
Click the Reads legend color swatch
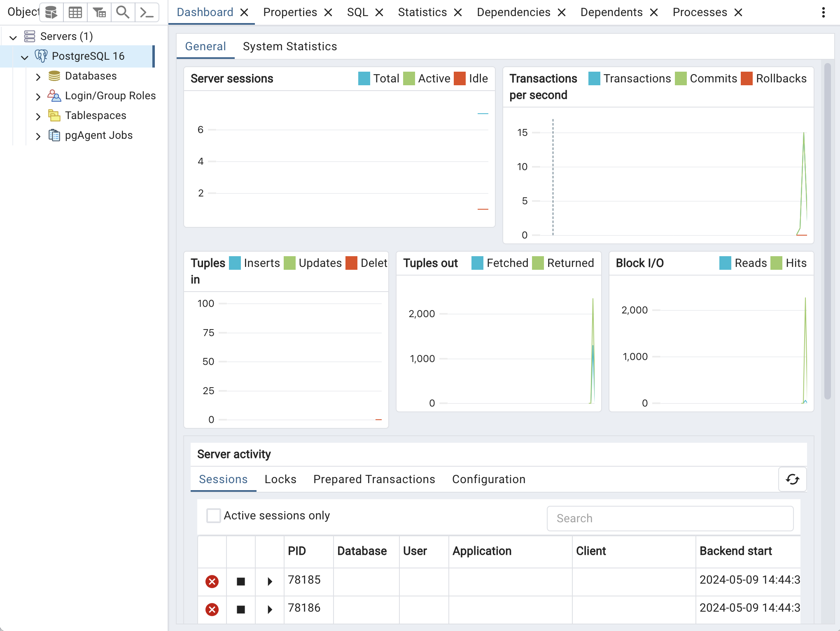pyautogui.click(x=725, y=263)
